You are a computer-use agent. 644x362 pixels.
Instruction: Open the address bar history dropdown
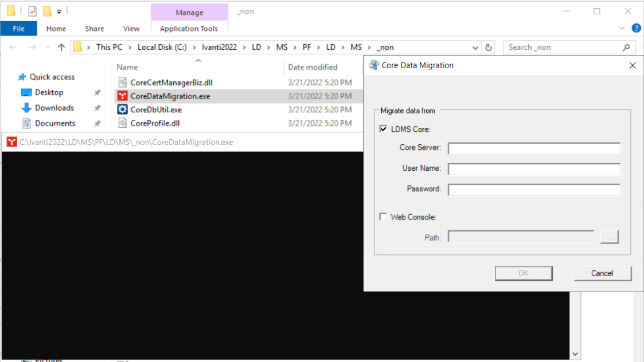475,47
